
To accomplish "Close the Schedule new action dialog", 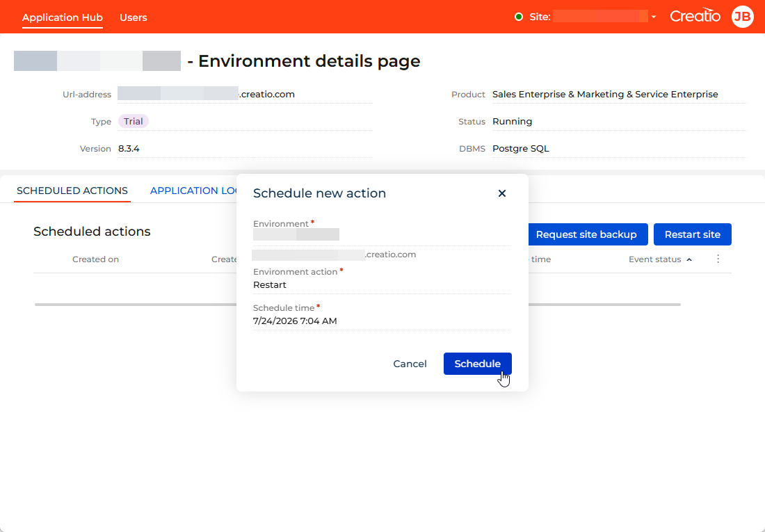I will point(501,193).
